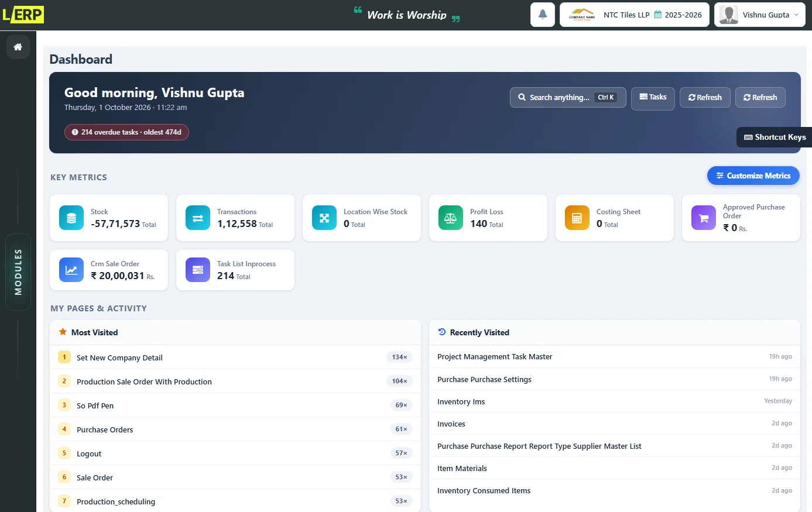Click the Work is Worship quote text
Image resolution: width=812 pixels, height=512 pixels.
click(x=407, y=15)
